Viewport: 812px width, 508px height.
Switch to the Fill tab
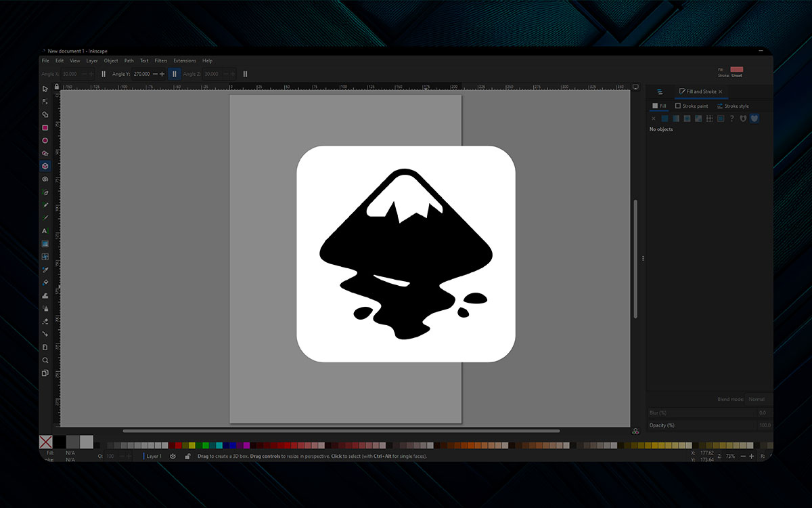659,106
